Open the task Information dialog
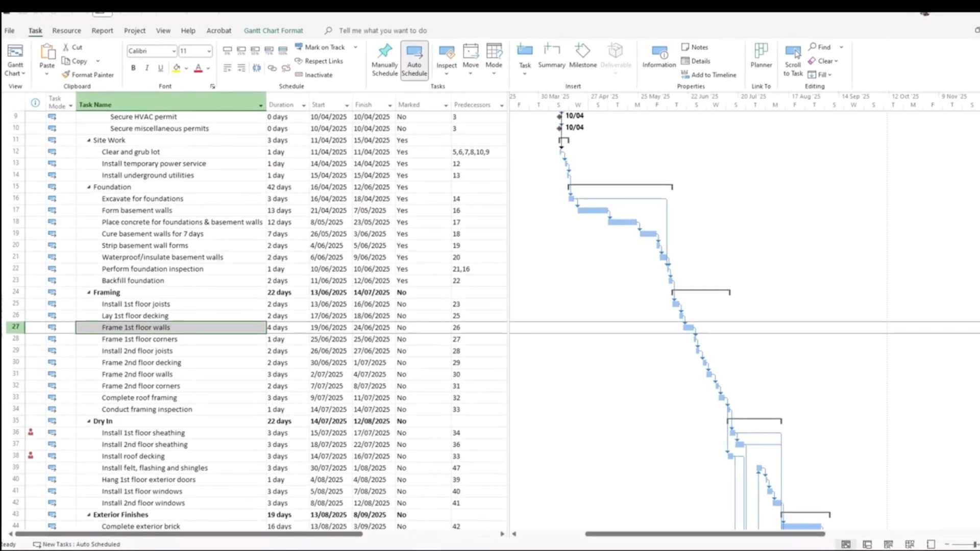This screenshot has width=980, height=551. click(659, 56)
